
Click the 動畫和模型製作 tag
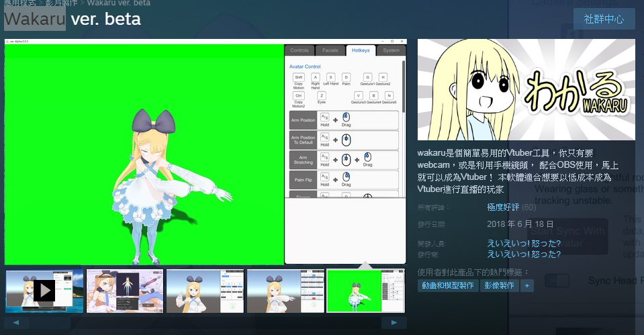[x=448, y=285]
